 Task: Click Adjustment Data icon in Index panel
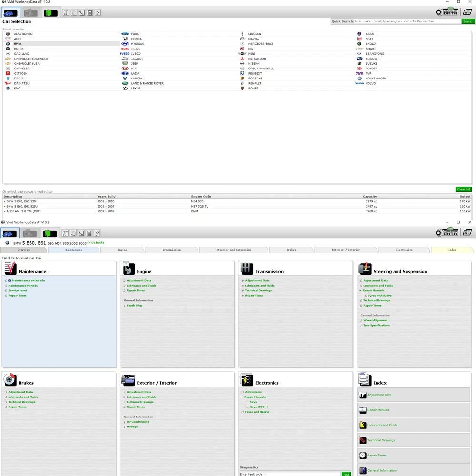click(363, 395)
